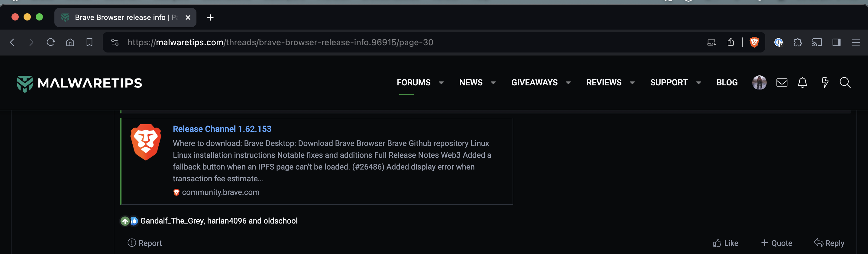Open Gandalf_The_Grey reactions list
This screenshot has height=254, width=868.
click(x=219, y=221)
